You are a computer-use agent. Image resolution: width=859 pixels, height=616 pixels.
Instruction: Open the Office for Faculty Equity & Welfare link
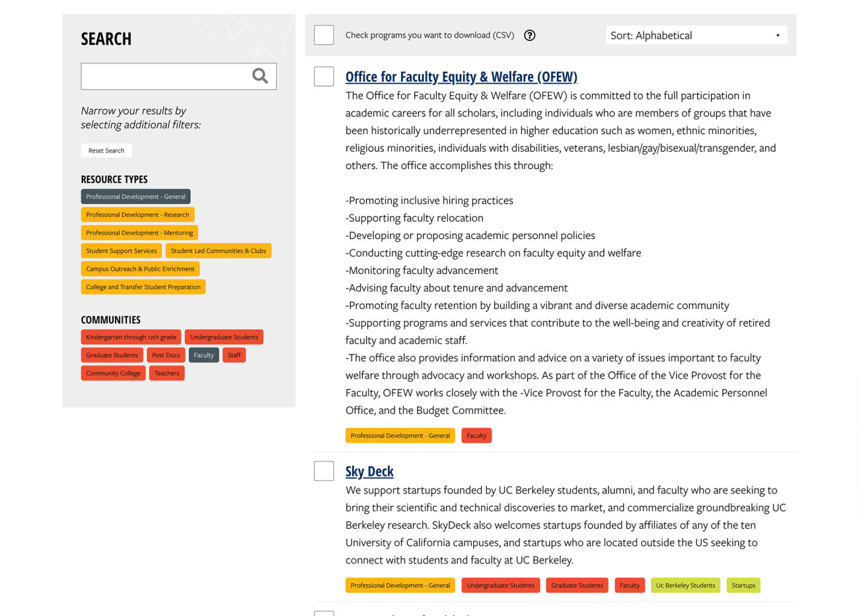pos(461,77)
